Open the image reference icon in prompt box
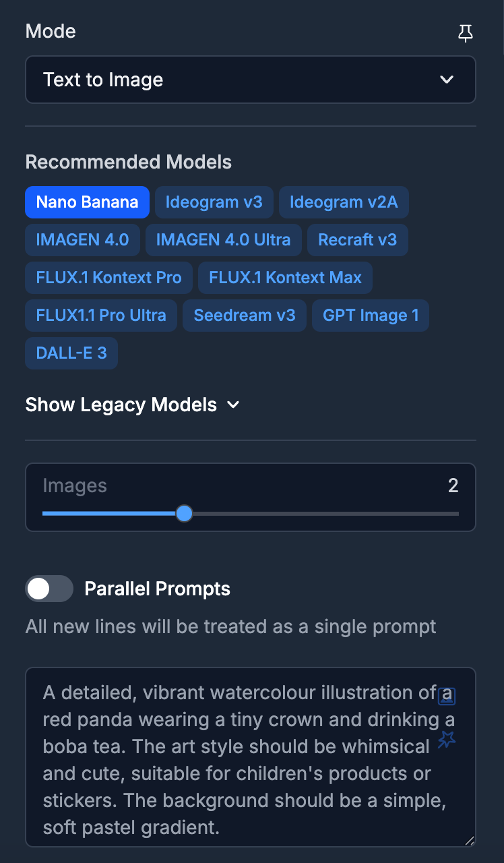This screenshot has height=863, width=504. pos(446,697)
